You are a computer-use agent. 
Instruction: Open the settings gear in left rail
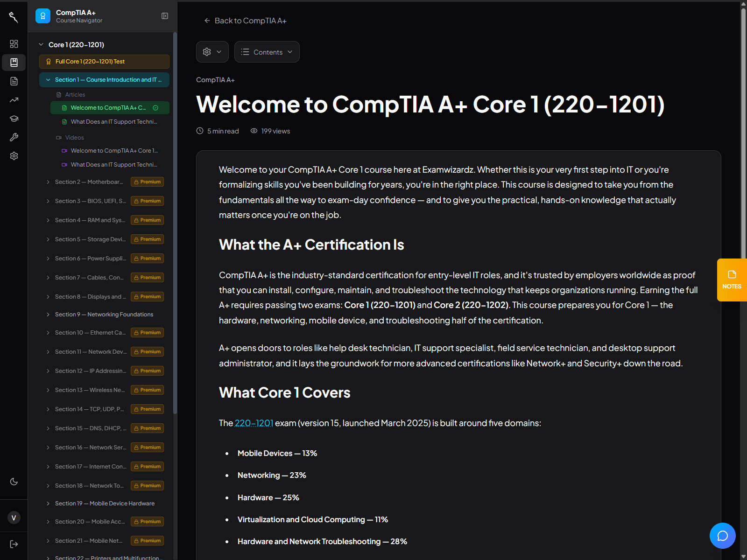pyautogui.click(x=14, y=156)
